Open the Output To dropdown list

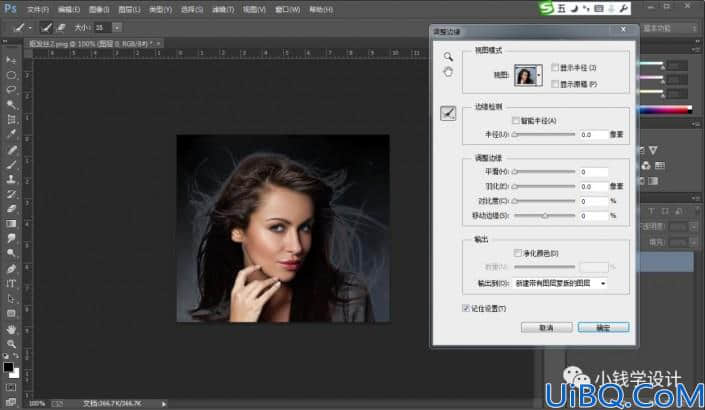(x=560, y=283)
